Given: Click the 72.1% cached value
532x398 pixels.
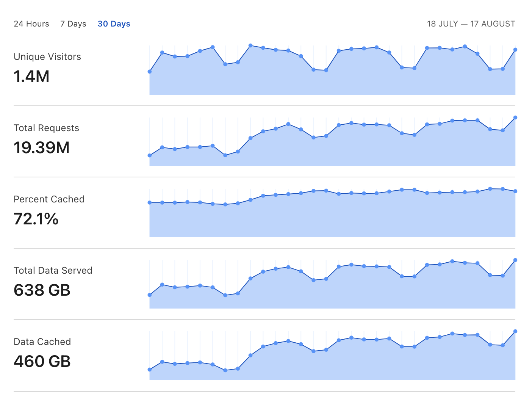Looking at the screenshot, I should point(36,219).
